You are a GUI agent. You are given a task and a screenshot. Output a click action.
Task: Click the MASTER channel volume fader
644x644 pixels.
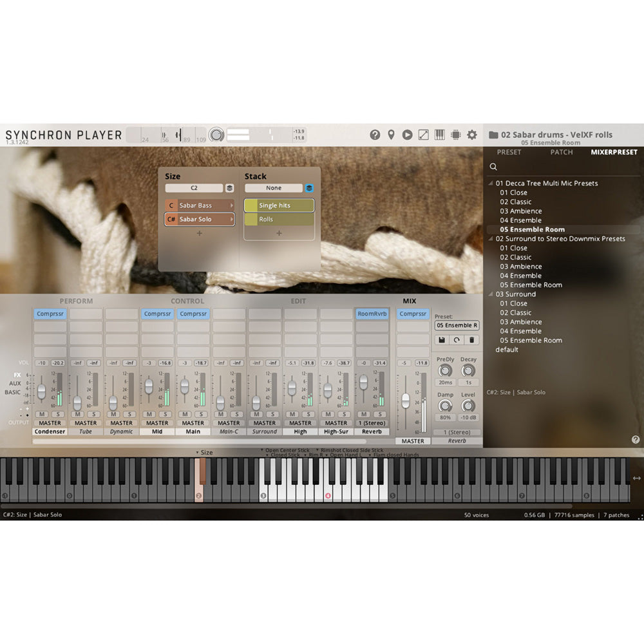coord(405,401)
